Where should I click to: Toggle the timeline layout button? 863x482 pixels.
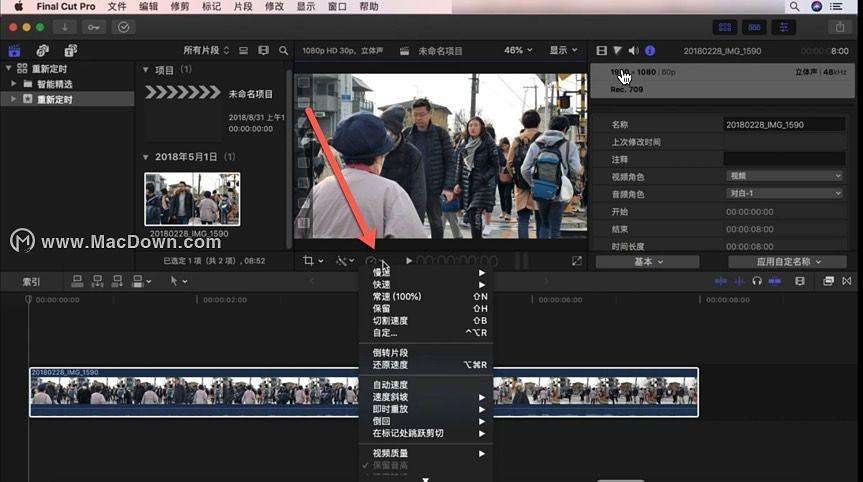(x=754, y=27)
